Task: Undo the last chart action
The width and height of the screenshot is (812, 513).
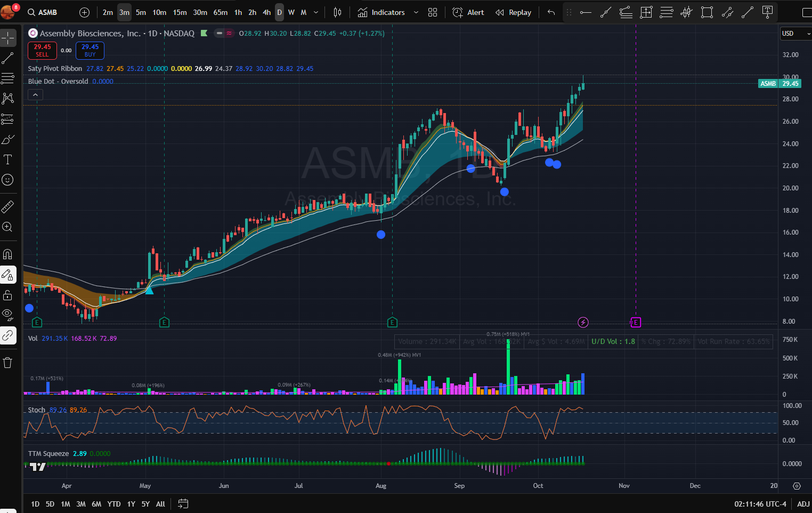Action: click(x=551, y=12)
